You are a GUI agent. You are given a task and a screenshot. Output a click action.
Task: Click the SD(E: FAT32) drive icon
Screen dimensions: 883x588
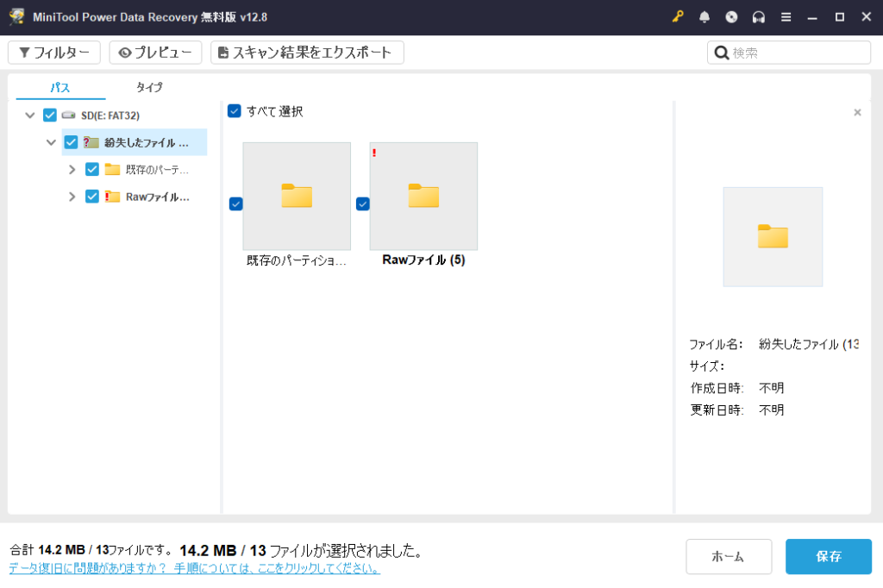pyautogui.click(x=68, y=116)
